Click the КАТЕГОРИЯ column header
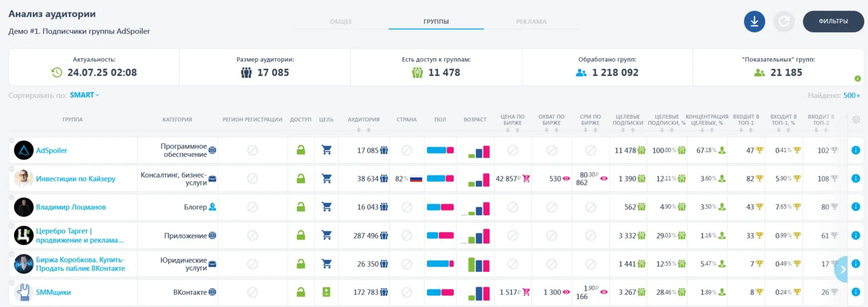The width and height of the screenshot is (868, 307). tap(177, 120)
